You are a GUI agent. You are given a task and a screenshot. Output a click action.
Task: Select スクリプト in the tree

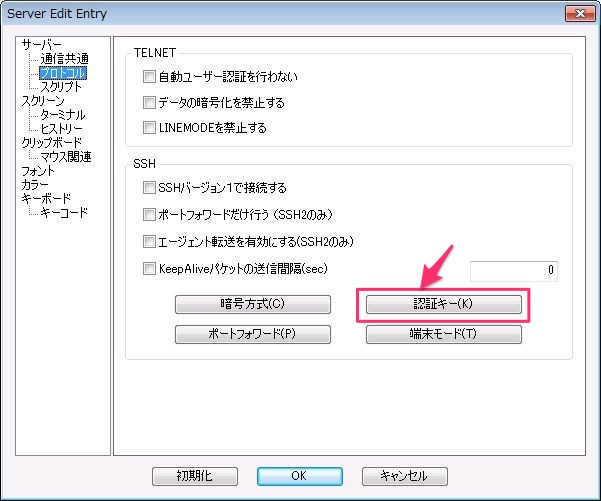click(x=61, y=87)
